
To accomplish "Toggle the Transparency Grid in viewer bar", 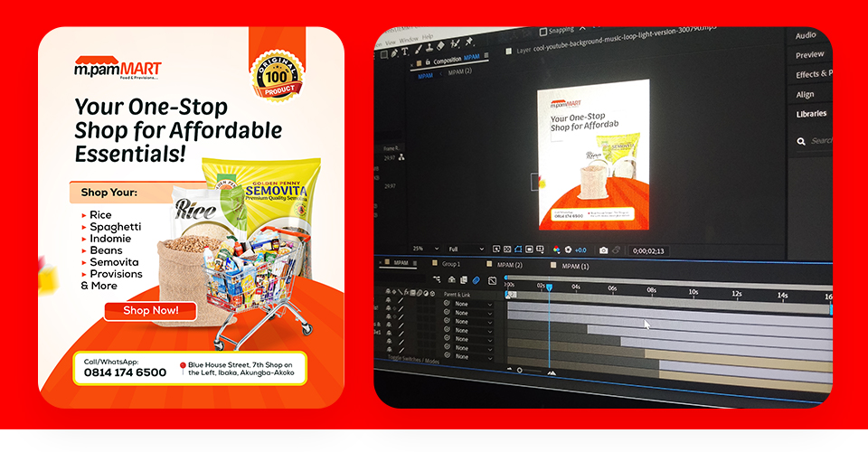I will [507, 249].
